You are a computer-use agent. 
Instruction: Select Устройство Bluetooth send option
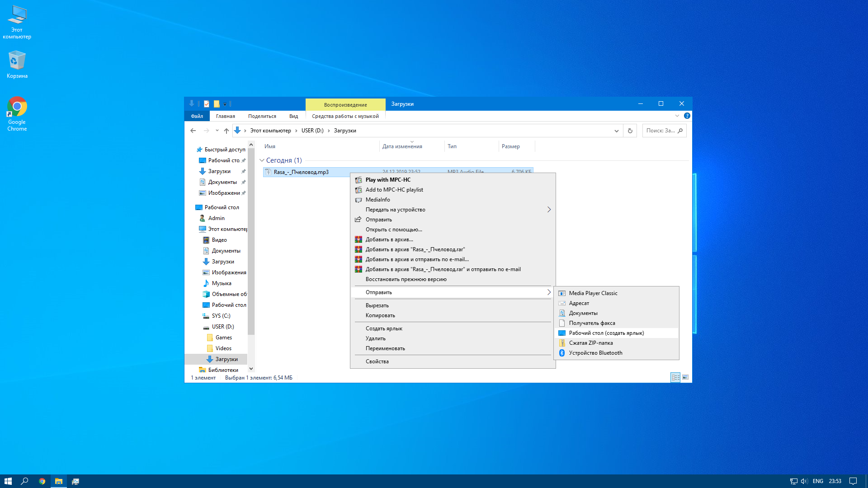tap(596, 353)
